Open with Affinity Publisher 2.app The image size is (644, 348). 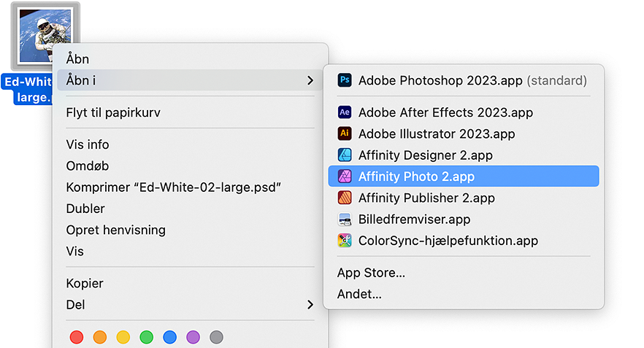click(464, 198)
